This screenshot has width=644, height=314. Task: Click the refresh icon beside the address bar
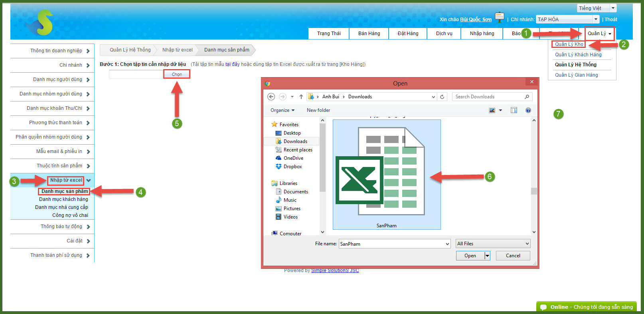(x=442, y=97)
